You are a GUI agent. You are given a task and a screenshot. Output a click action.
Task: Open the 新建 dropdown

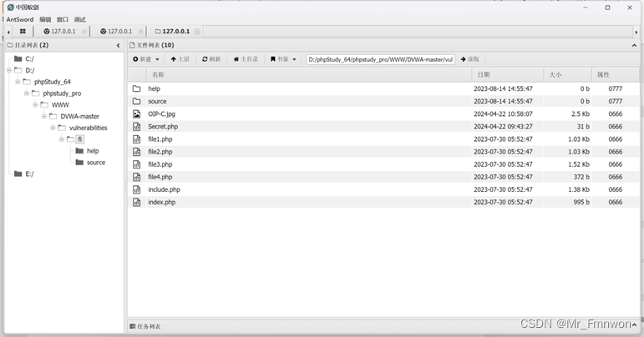(146, 59)
